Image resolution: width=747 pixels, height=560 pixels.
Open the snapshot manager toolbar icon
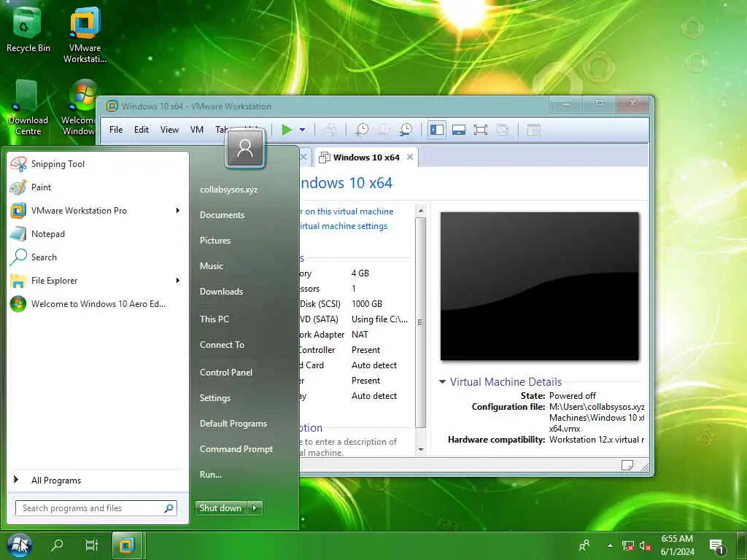pos(406,130)
